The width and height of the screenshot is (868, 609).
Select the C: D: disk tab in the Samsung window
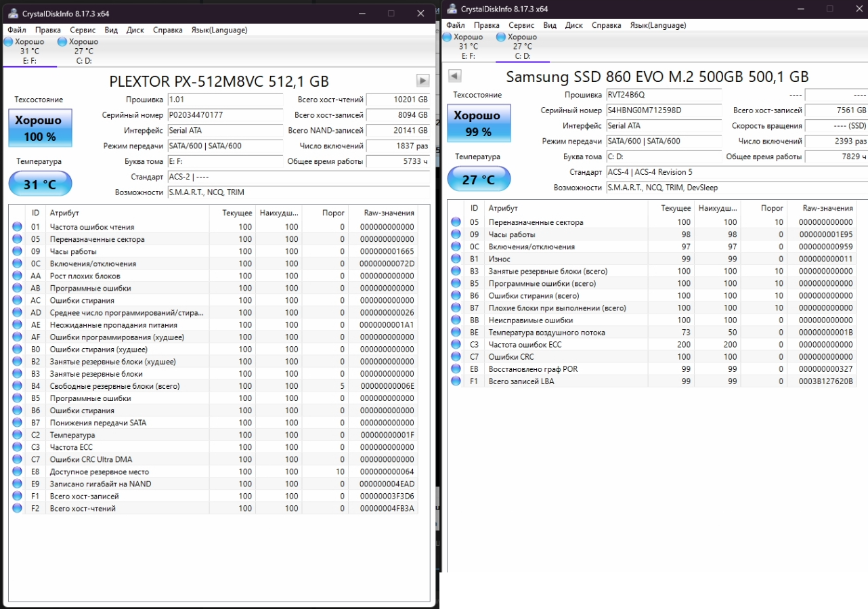click(523, 46)
